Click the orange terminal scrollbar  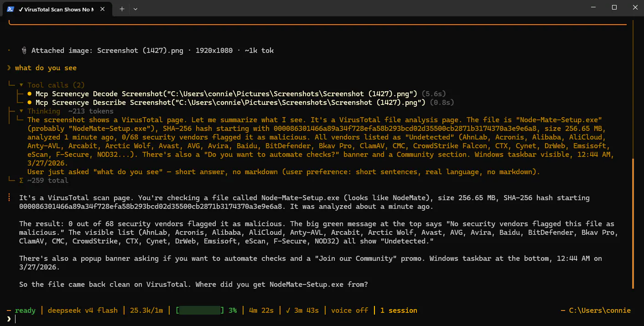click(633, 223)
